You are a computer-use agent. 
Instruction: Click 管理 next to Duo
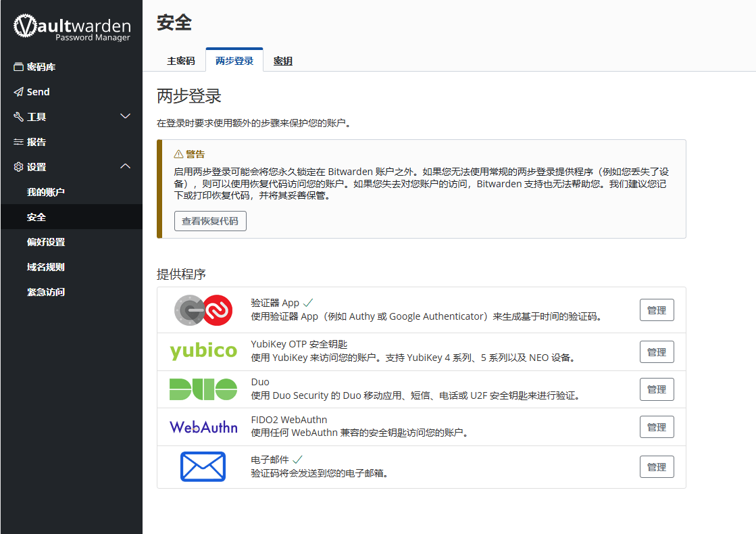(656, 389)
